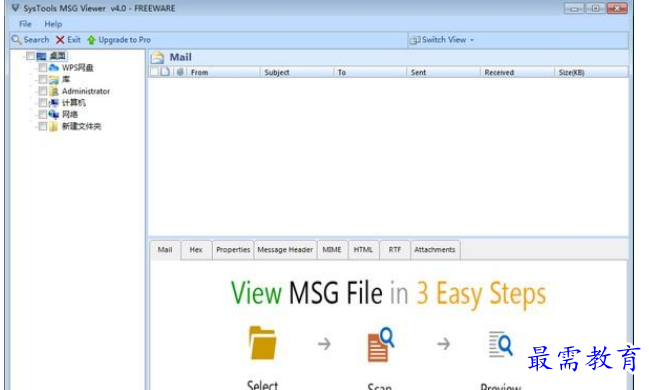Click the Administrator user folder icon
This screenshot has width=649, height=390.
54,91
